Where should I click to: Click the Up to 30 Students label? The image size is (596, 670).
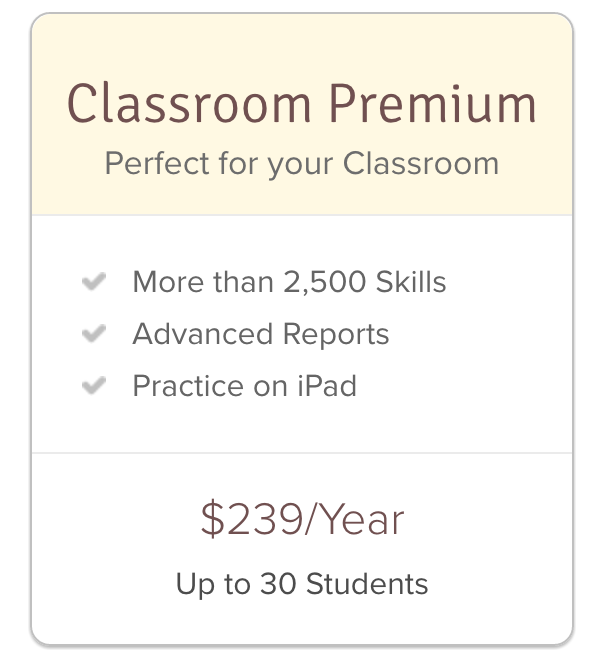[302, 584]
